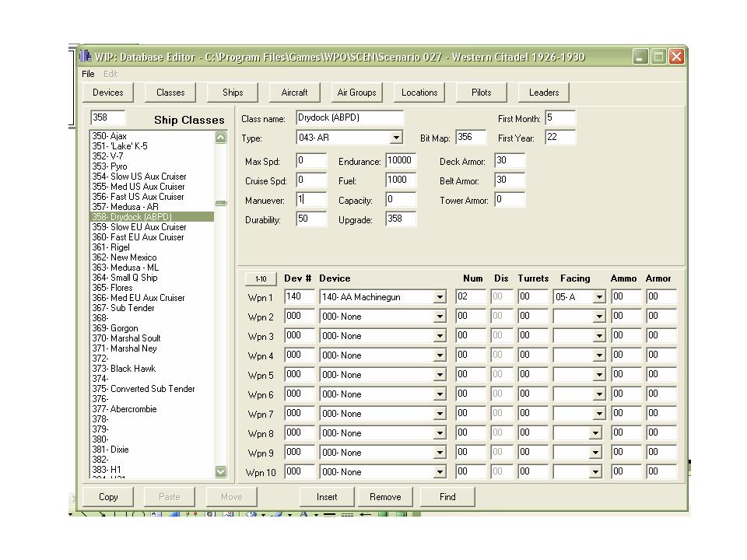
Task: Expand the Wpn 8 Facing dropdown
Action: click(x=595, y=433)
